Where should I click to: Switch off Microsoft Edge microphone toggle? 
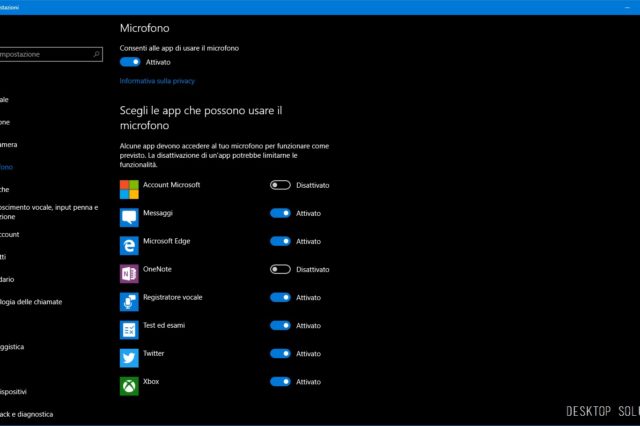tap(280, 241)
